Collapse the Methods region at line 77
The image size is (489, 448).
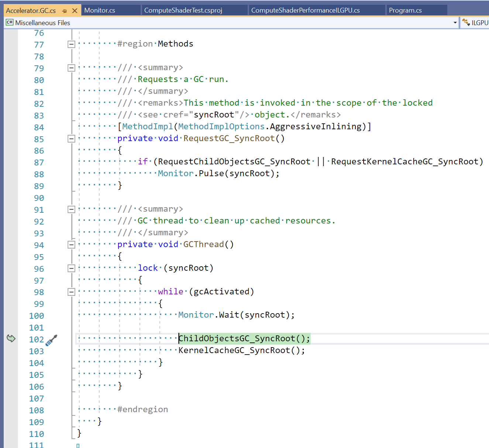pos(71,44)
